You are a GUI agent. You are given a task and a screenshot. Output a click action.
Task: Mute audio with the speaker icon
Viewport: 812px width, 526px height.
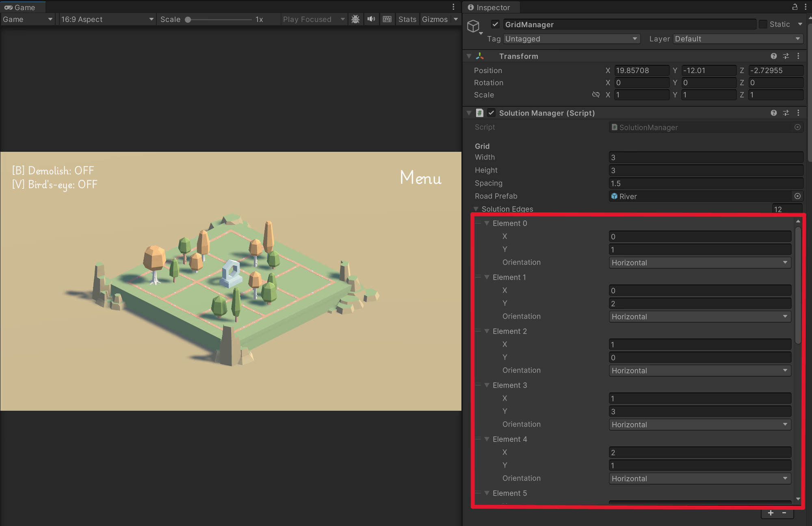371,19
